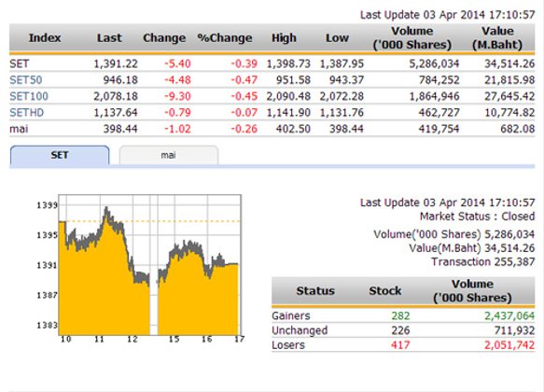
Task: Select SET low value 1,387.95
Action: 342,63
